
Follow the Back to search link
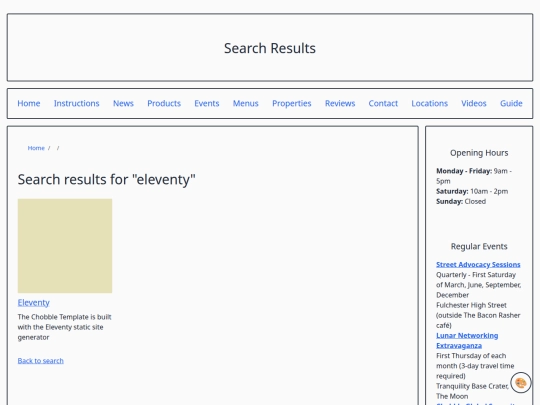tap(41, 361)
